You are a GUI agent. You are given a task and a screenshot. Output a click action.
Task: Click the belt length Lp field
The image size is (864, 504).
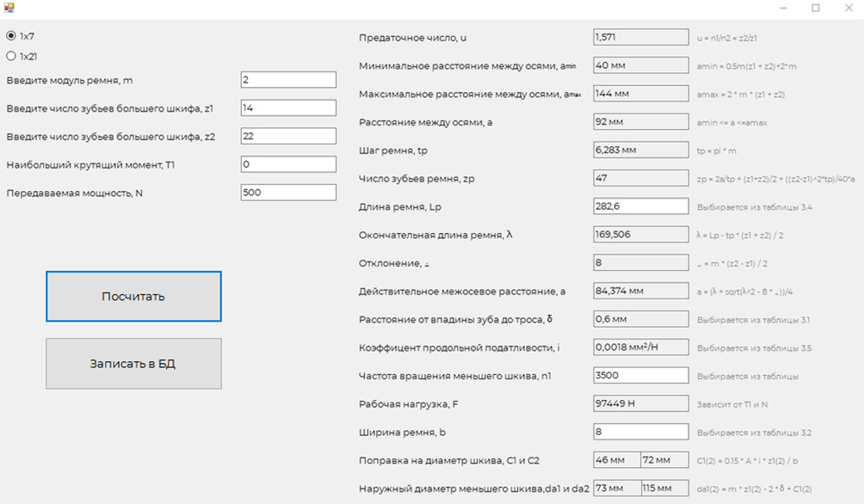coord(641,206)
